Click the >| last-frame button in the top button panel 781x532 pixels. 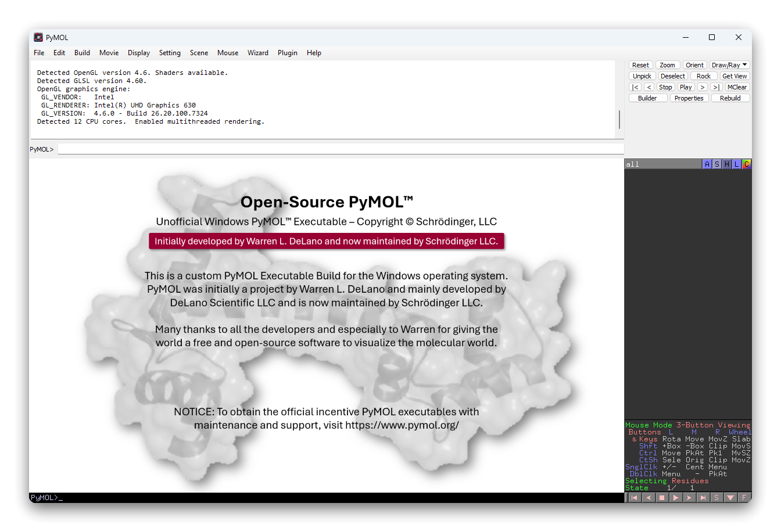pyautogui.click(x=716, y=87)
